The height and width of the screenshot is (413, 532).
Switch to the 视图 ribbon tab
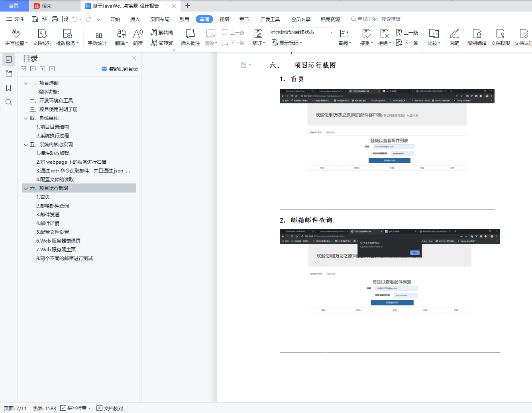point(224,19)
